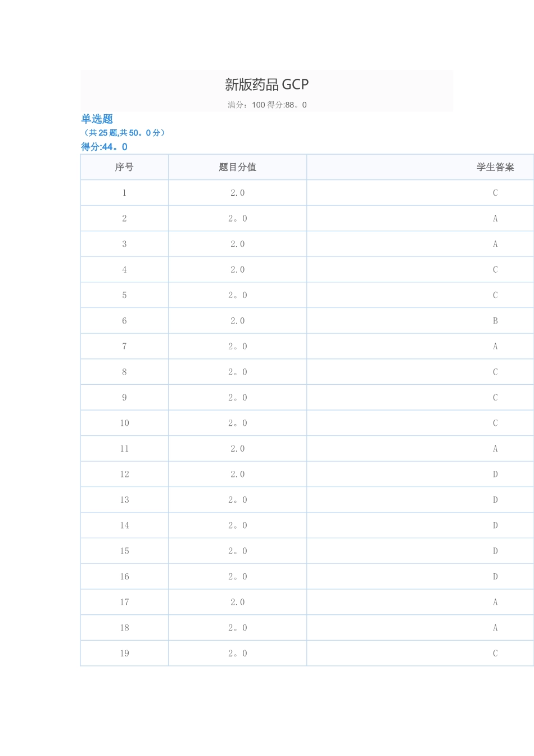Image resolution: width=534 pixels, height=756 pixels.
Task: Click answer A in row 11
Action: click(x=495, y=449)
